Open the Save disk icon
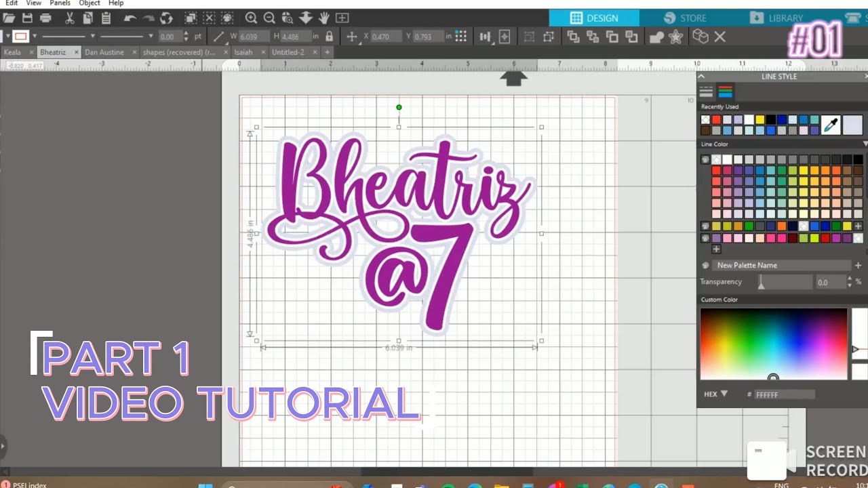The image size is (868, 488). pos(27,18)
